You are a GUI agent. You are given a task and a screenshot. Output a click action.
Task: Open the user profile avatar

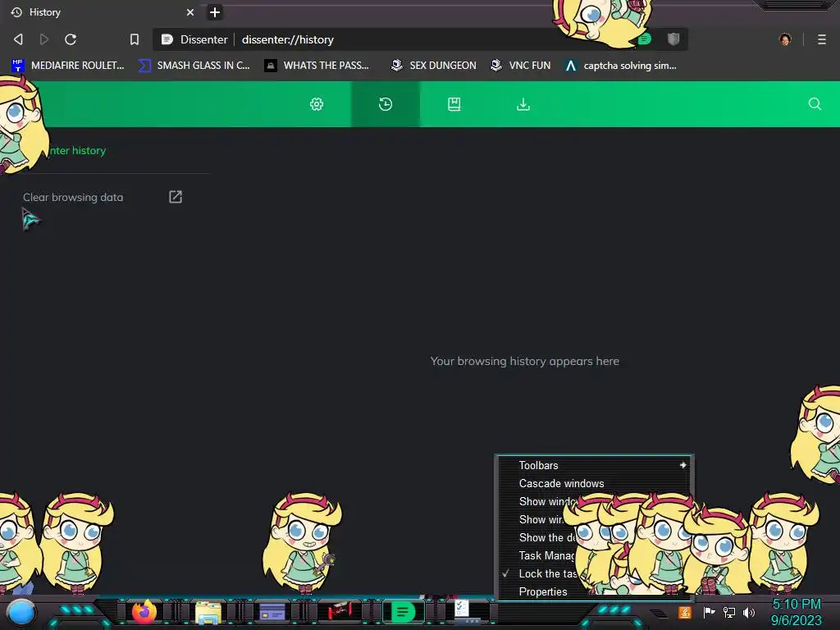[x=785, y=39]
